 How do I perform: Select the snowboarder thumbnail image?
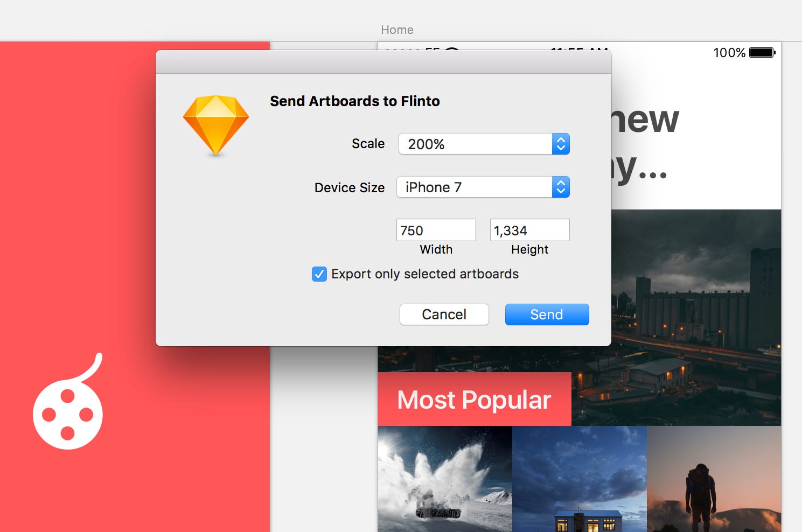point(445,479)
